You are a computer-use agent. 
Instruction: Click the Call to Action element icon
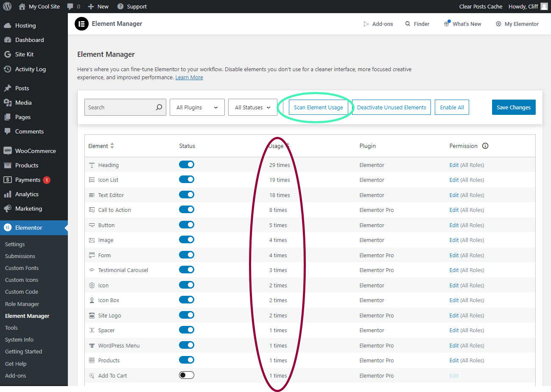(x=92, y=210)
